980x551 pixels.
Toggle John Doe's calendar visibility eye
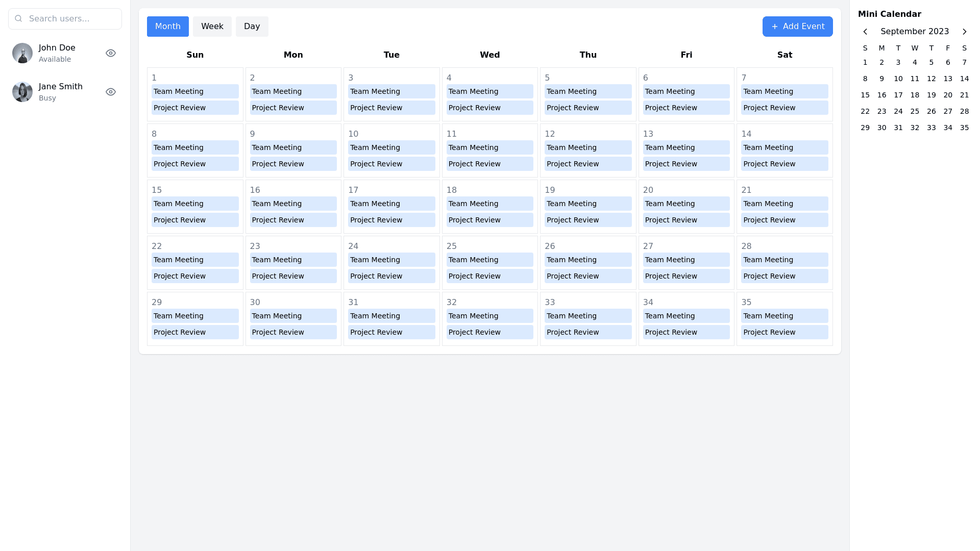[111, 53]
